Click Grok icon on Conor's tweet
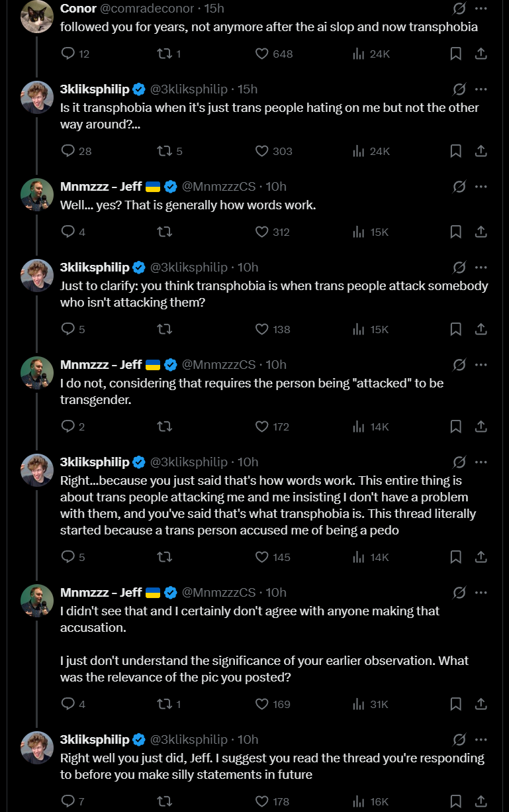Image resolution: width=509 pixels, height=812 pixels. click(x=458, y=9)
